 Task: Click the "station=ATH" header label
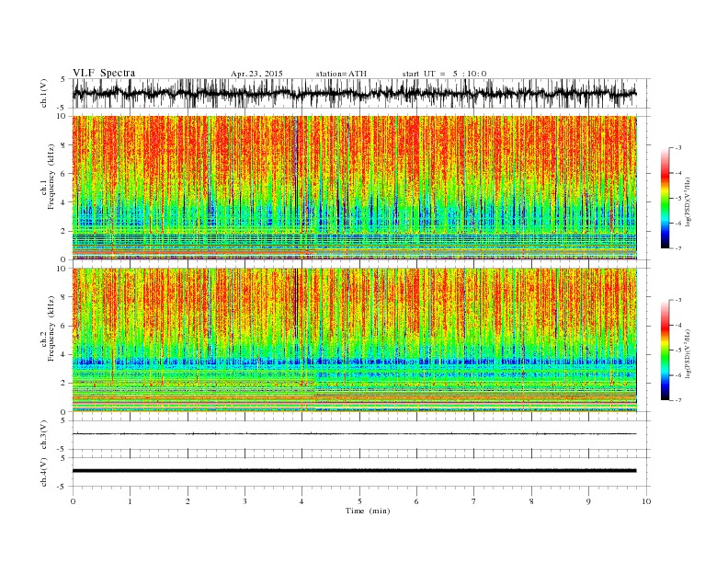pyautogui.click(x=341, y=74)
